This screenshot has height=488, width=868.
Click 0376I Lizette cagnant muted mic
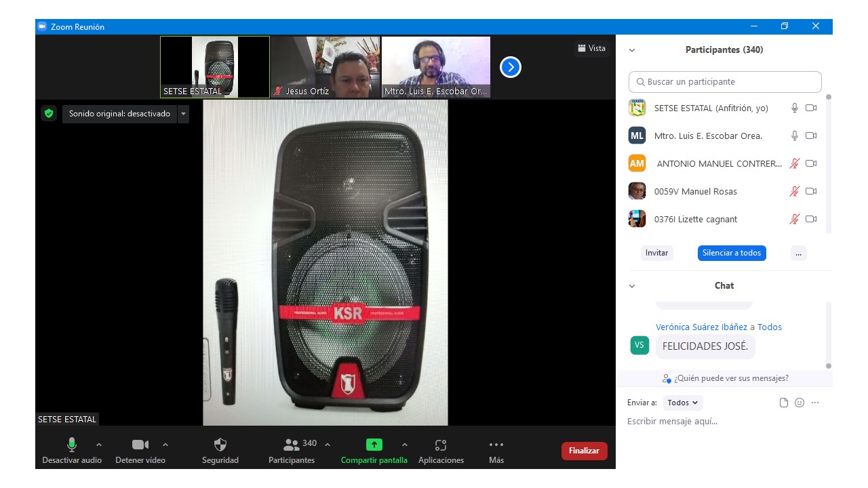coord(795,219)
